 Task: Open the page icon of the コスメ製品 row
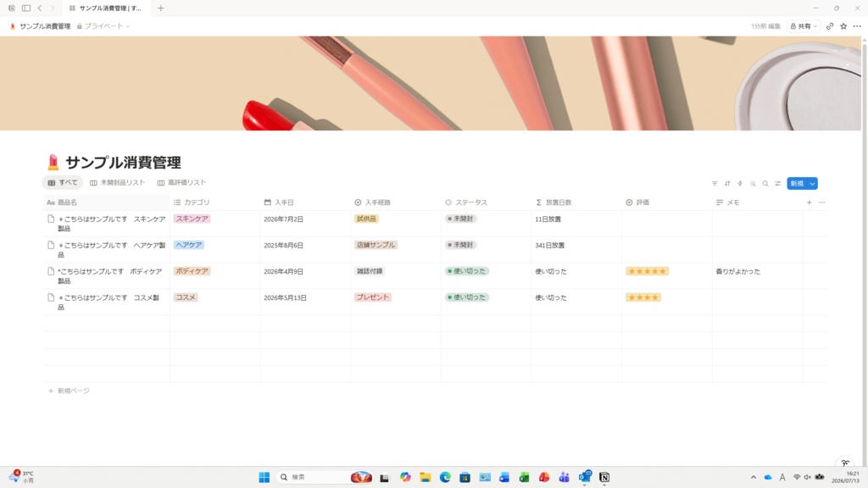[x=51, y=297]
